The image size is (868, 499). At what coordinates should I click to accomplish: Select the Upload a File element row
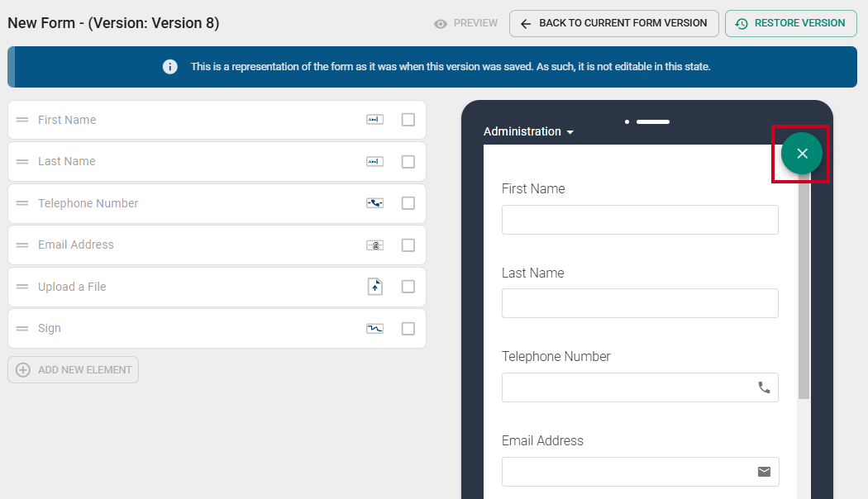click(x=217, y=287)
